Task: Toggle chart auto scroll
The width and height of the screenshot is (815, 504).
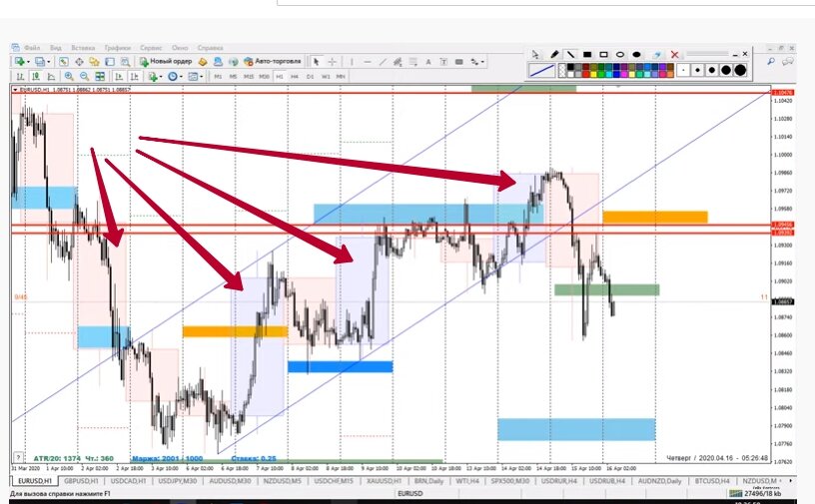Action: pos(119,77)
